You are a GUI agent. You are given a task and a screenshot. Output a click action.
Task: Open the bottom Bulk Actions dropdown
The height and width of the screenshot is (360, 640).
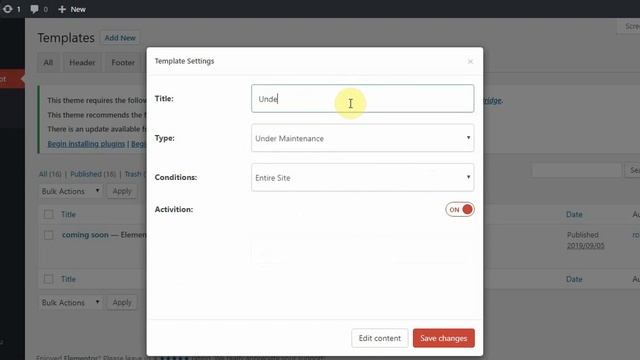coord(70,302)
